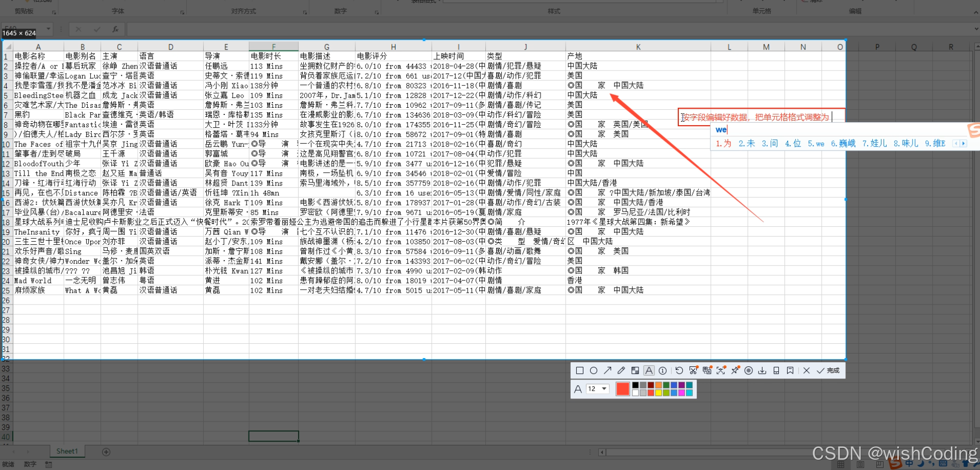Cancel the screenshot with X icon
This screenshot has width=980, height=470.
coord(806,370)
